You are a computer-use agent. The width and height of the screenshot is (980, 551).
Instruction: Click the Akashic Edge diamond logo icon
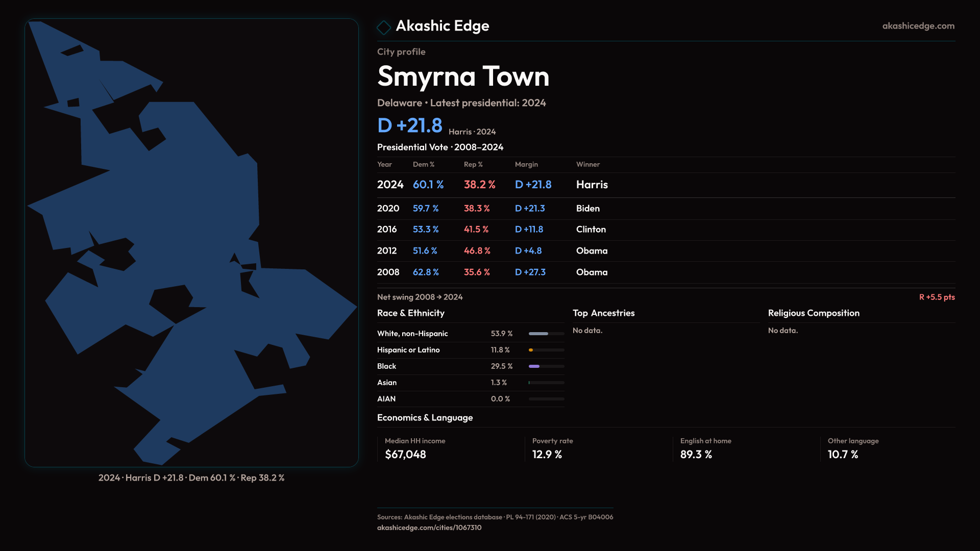(x=383, y=27)
